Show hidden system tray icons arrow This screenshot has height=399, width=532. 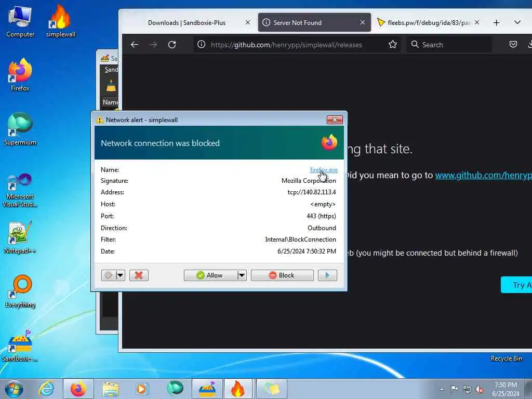(442, 389)
